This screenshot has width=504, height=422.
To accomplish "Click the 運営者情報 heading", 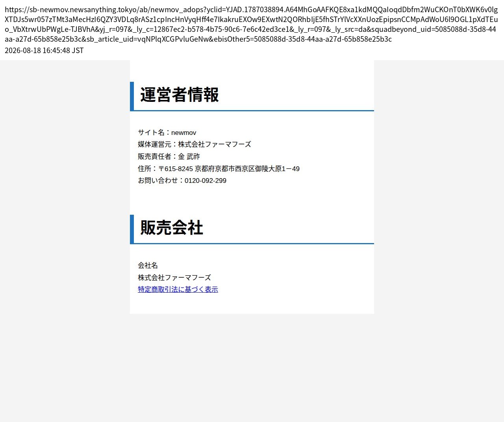I will click(x=180, y=95).
